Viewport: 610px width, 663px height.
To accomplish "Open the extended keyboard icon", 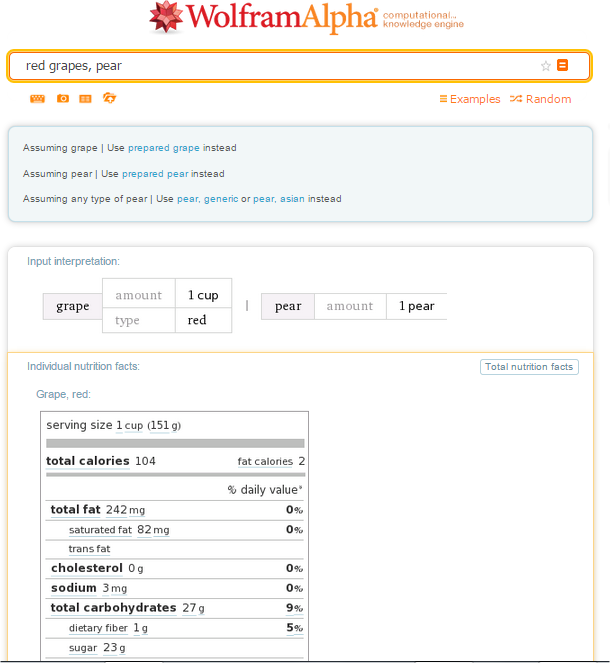I will [x=37, y=99].
